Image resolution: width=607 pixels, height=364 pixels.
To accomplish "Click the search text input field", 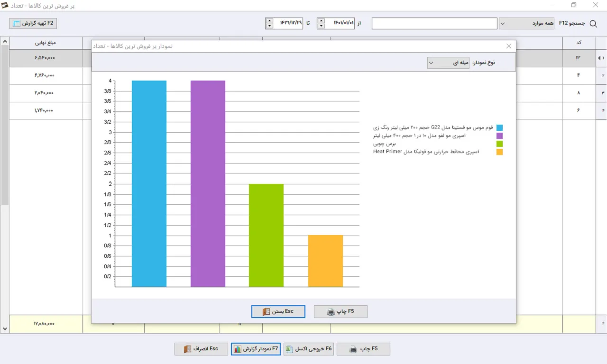I will 434,23.
